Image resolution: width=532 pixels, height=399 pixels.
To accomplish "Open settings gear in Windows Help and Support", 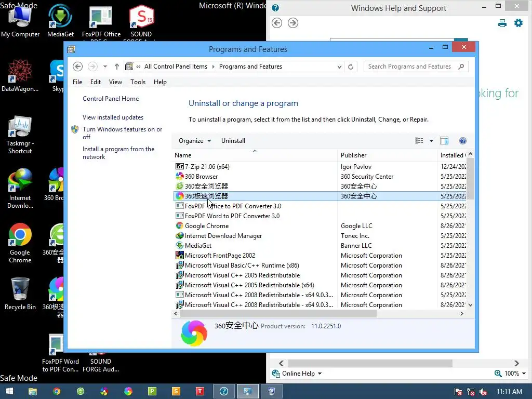I will coord(518,23).
